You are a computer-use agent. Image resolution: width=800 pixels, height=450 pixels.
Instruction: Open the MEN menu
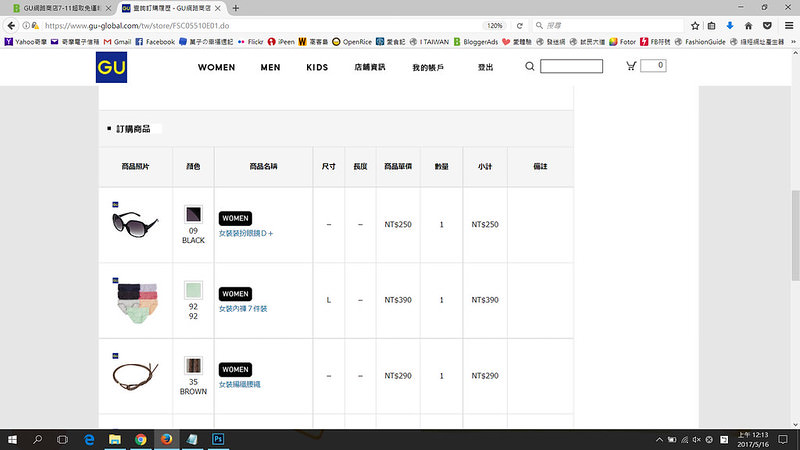click(270, 67)
